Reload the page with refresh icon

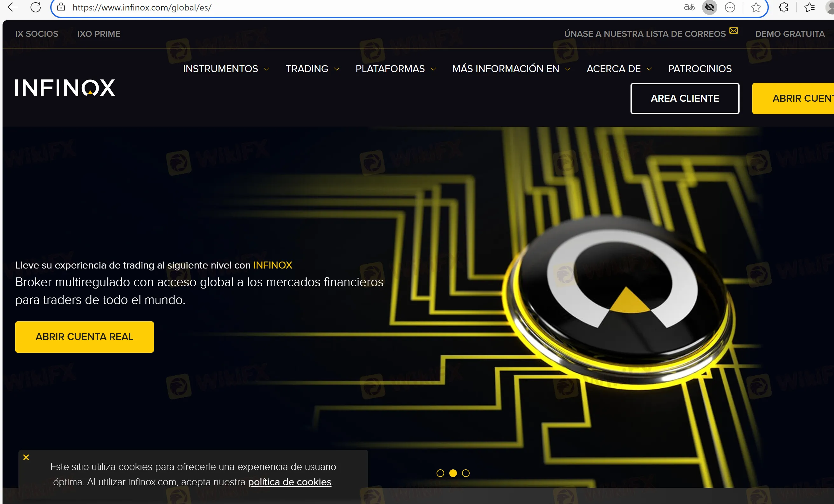click(x=36, y=7)
